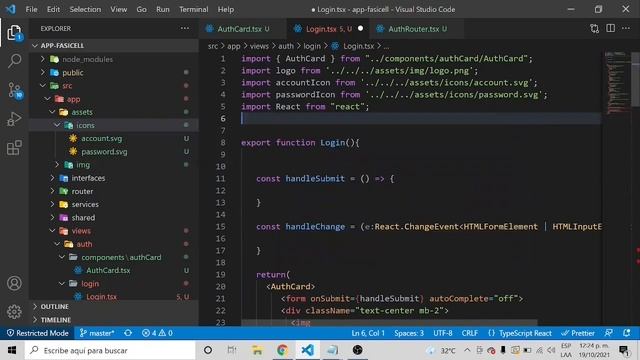This screenshot has height=360, width=640.
Task: Open the Accounts menu icon
Action: [14, 283]
